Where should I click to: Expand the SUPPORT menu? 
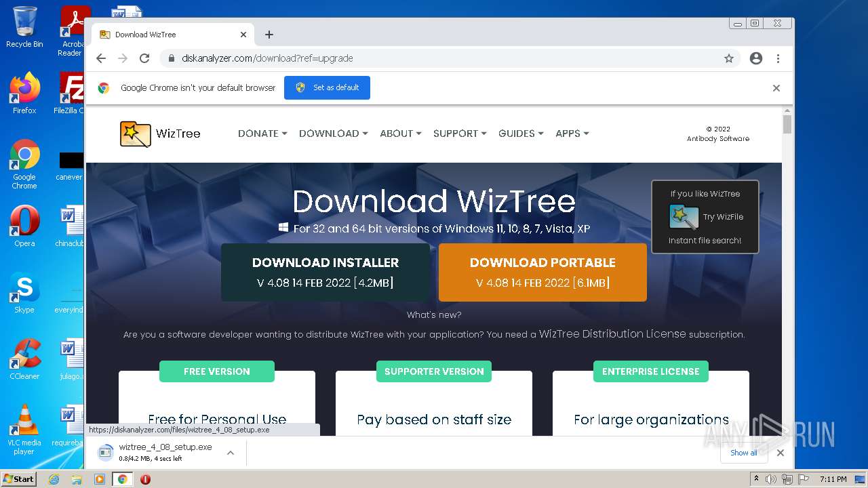click(460, 134)
